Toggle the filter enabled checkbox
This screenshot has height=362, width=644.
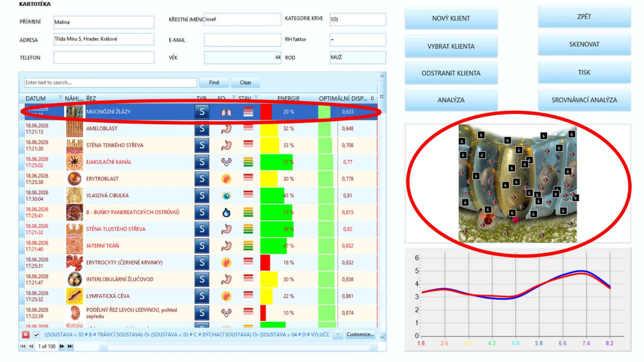(x=36, y=335)
